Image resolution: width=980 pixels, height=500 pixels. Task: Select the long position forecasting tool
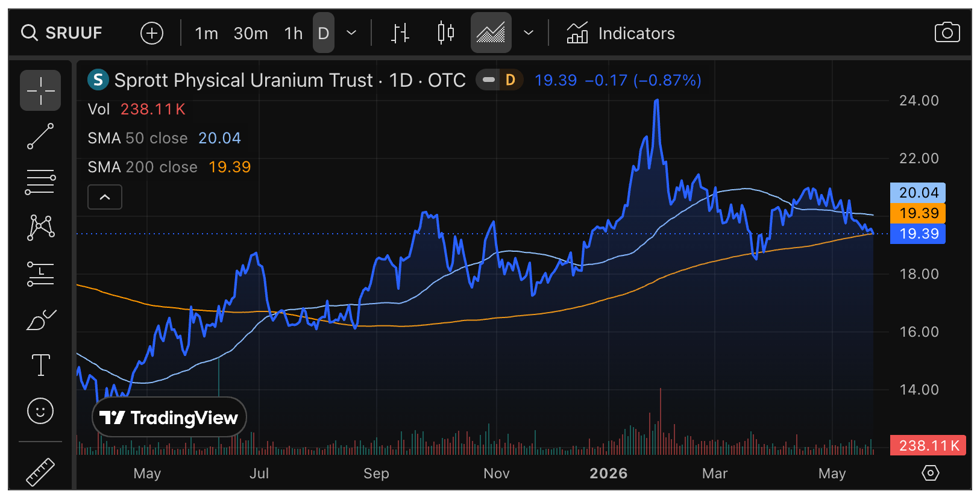coord(40,273)
